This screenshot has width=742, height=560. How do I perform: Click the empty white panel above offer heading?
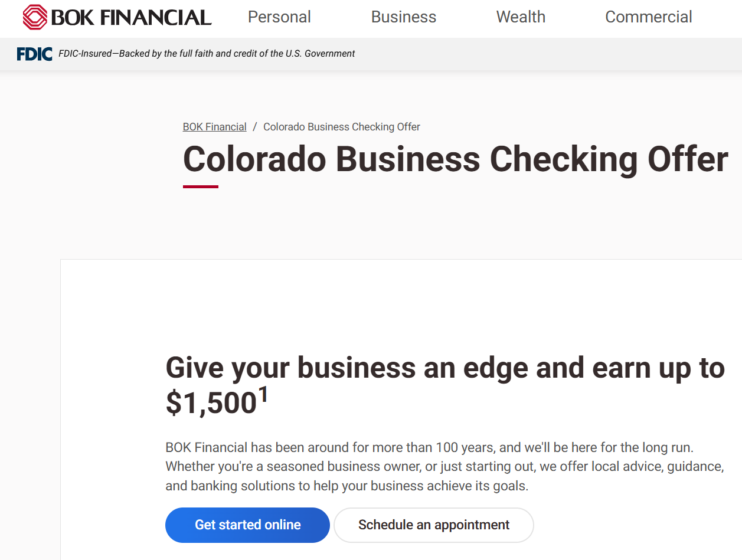point(401,301)
